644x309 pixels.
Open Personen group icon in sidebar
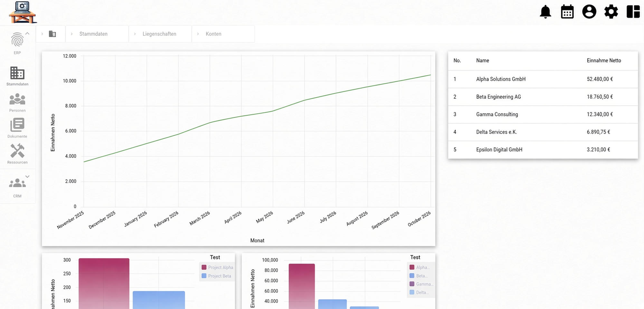pos(17,99)
